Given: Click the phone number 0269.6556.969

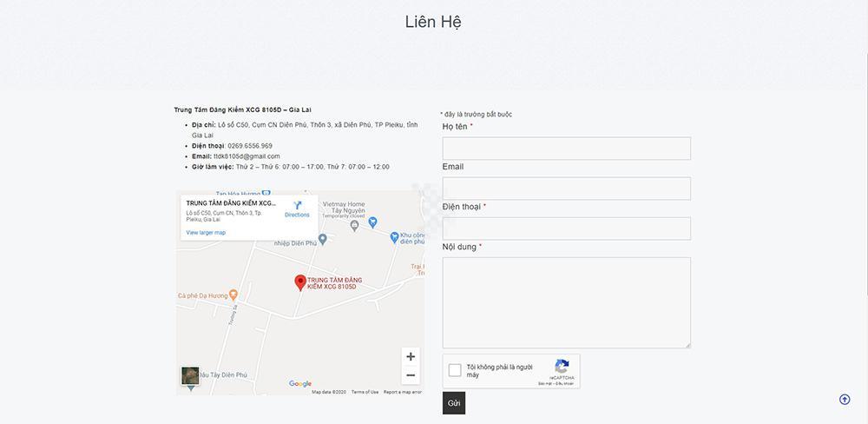Looking at the screenshot, I should tap(250, 146).
